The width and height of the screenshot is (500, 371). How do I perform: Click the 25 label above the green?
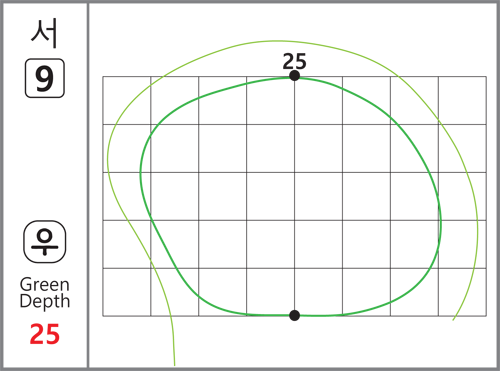(x=294, y=62)
